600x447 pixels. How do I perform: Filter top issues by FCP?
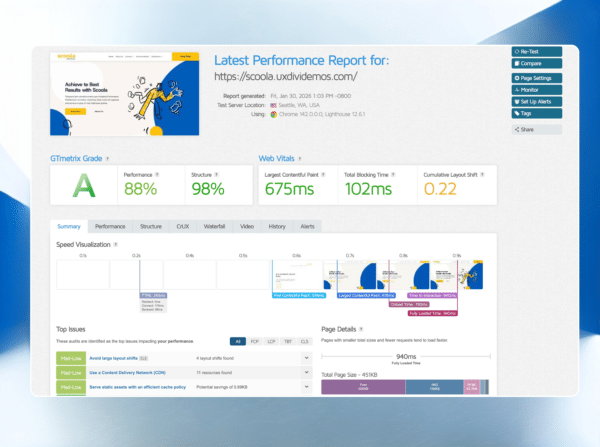coord(254,341)
